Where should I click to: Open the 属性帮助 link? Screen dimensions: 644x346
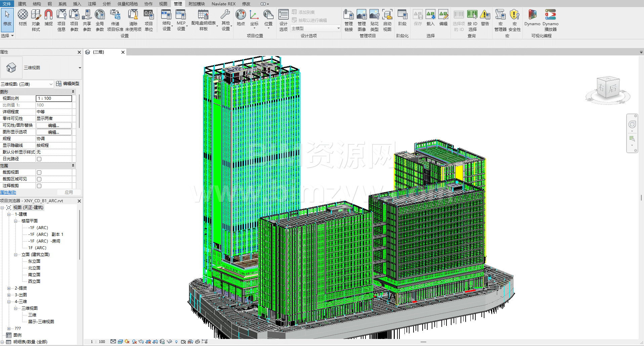pos(8,192)
